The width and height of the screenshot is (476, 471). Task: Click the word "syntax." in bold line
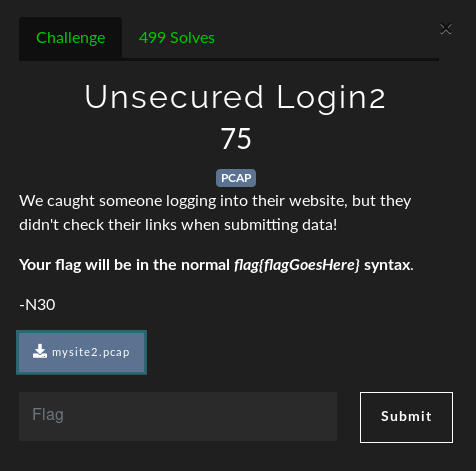[x=389, y=266]
